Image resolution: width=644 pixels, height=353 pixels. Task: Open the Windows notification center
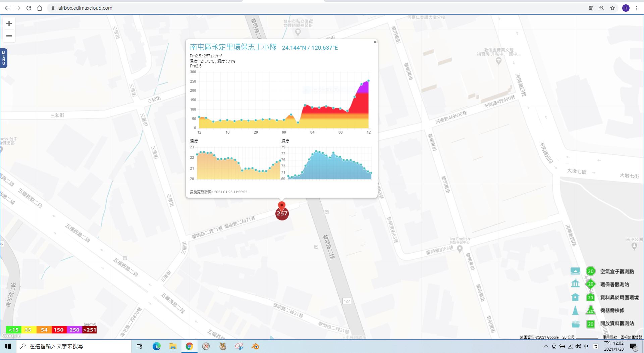click(x=633, y=346)
